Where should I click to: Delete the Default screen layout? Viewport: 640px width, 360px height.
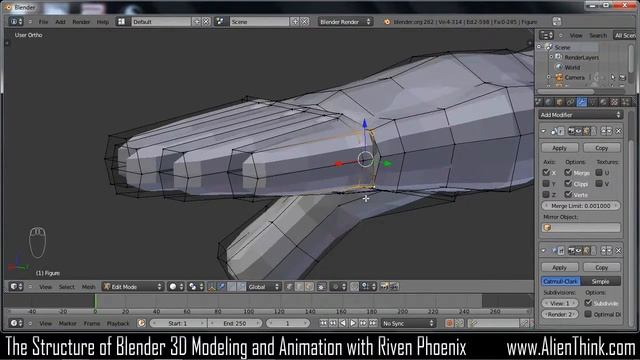click(206, 22)
